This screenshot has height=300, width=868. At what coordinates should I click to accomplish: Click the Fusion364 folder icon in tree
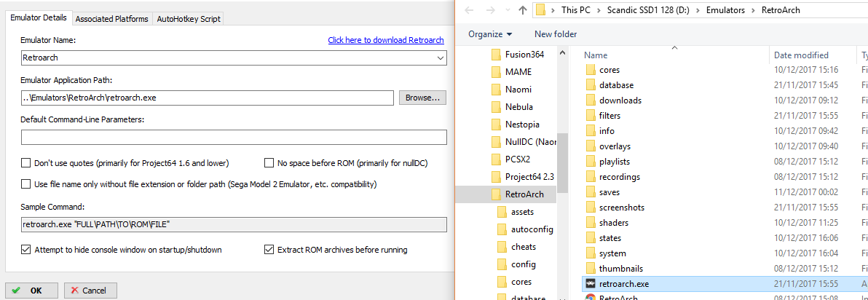pyautogui.click(x=496, y=54)
